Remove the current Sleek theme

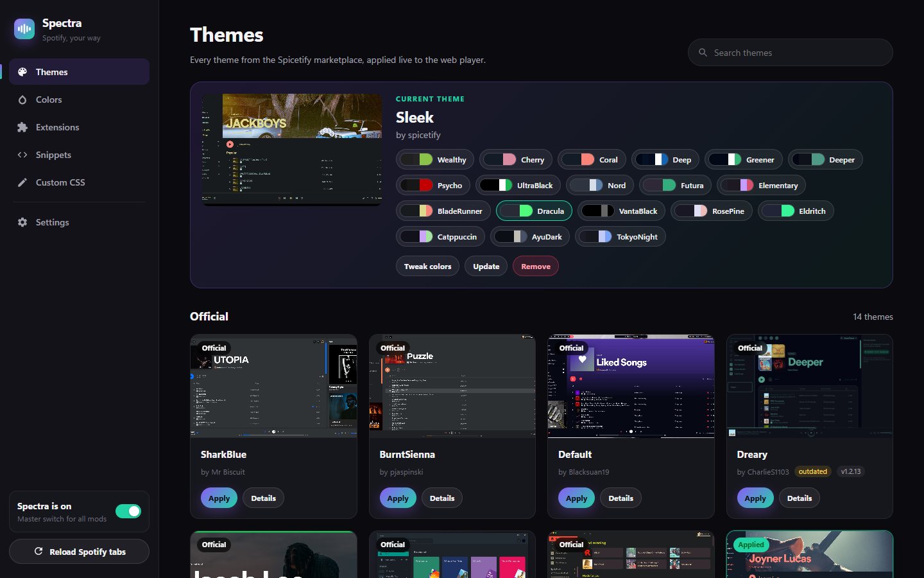[536, 267]
